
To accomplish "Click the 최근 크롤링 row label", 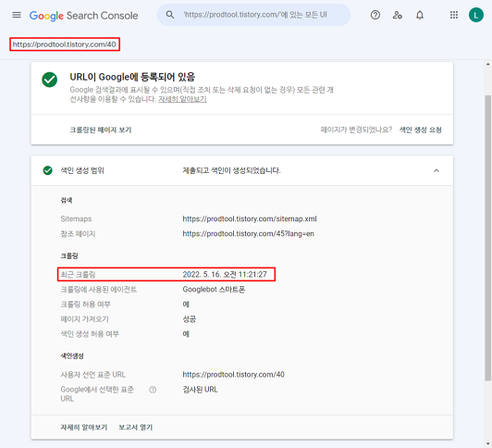I will pyautogui.click(x=78, y=274).
